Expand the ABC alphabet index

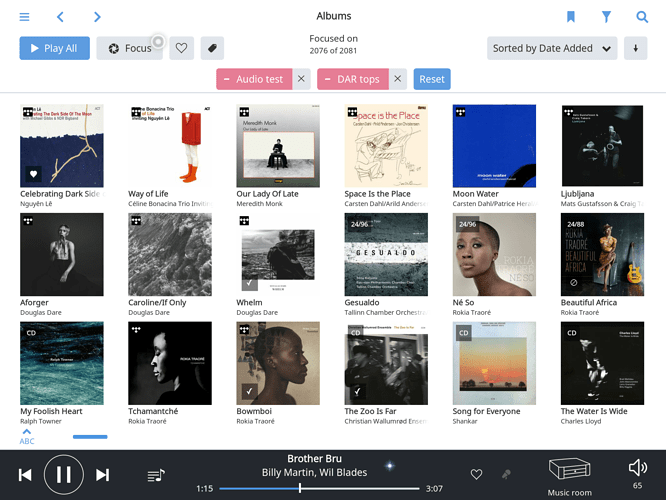[27, 437]
